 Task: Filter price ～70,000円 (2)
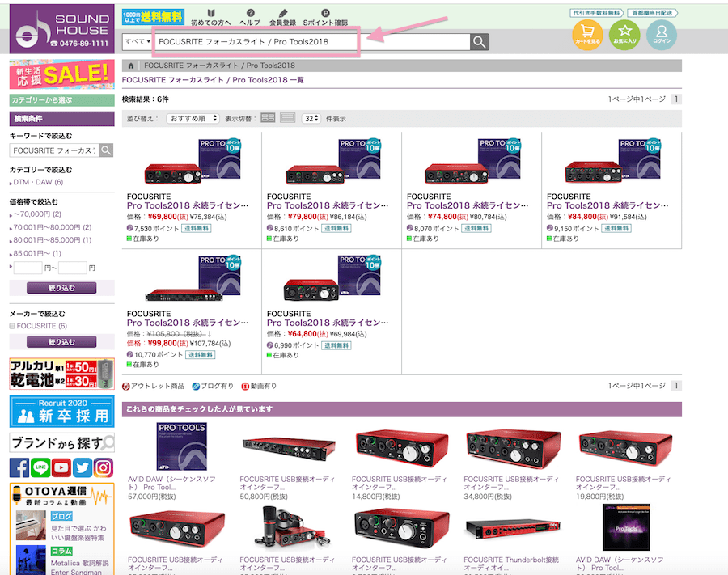coord(37,214)
